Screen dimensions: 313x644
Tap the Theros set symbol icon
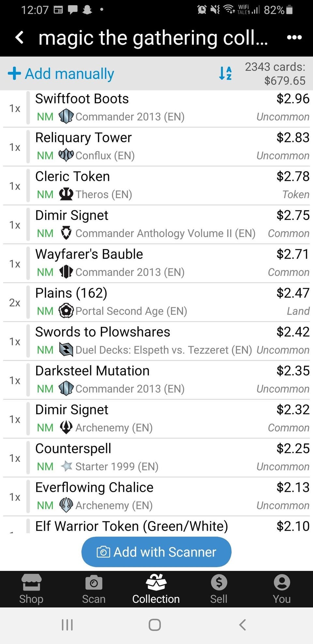66,194
